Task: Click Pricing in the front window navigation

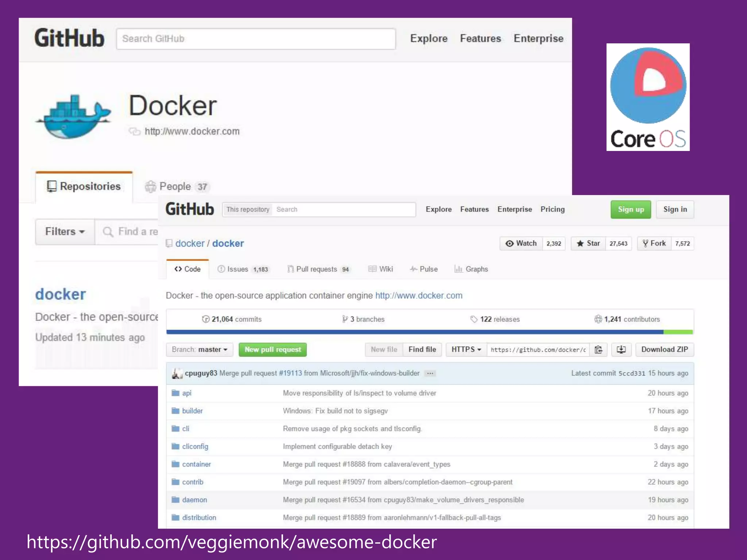Action: tap(552, 209)
